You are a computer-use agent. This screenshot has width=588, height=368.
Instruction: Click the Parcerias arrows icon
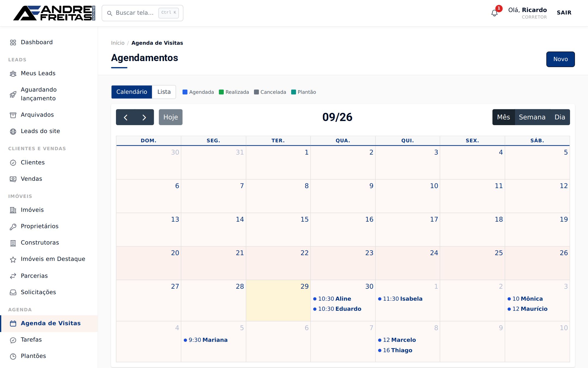[x=13, y=276]
